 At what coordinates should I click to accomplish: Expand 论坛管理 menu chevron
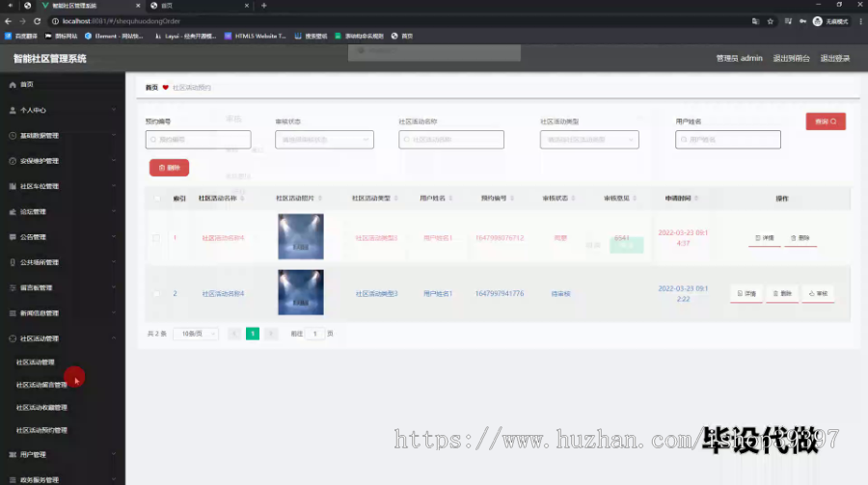114,212
